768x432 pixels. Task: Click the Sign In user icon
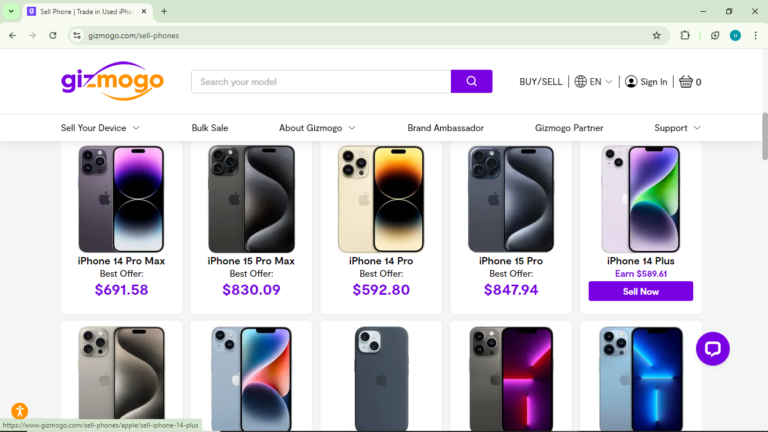[x=631, y=82]
